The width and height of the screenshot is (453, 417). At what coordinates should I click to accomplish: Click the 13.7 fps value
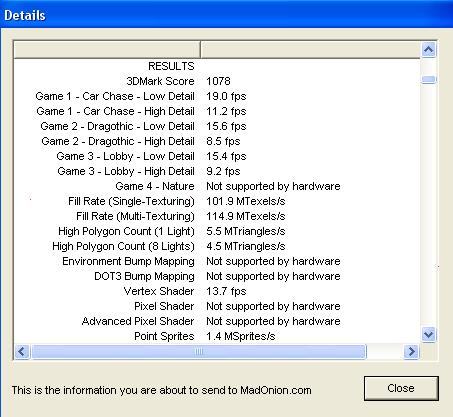tap(226, 291)
